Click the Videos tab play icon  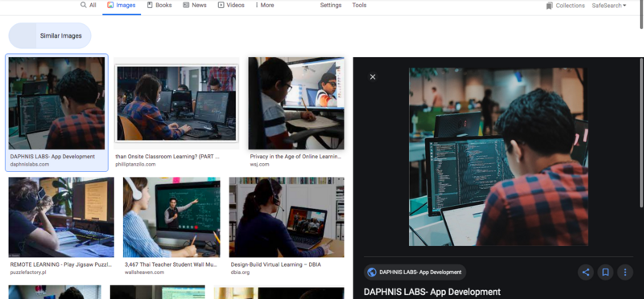coord(221,5)
